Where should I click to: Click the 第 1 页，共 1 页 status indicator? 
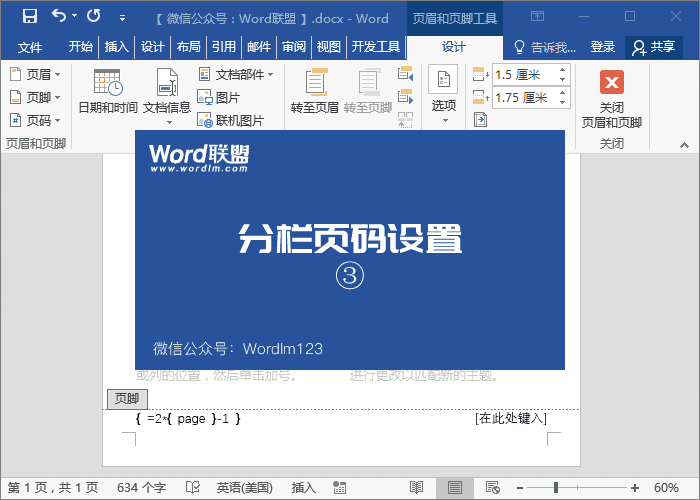[53, 488]
